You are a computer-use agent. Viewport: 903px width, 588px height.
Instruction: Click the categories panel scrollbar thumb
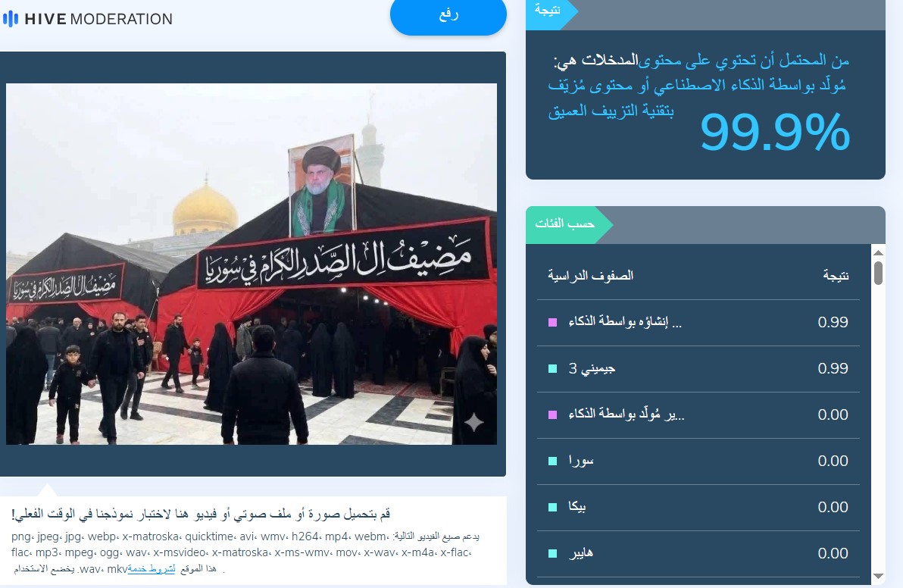click(878, 273)
